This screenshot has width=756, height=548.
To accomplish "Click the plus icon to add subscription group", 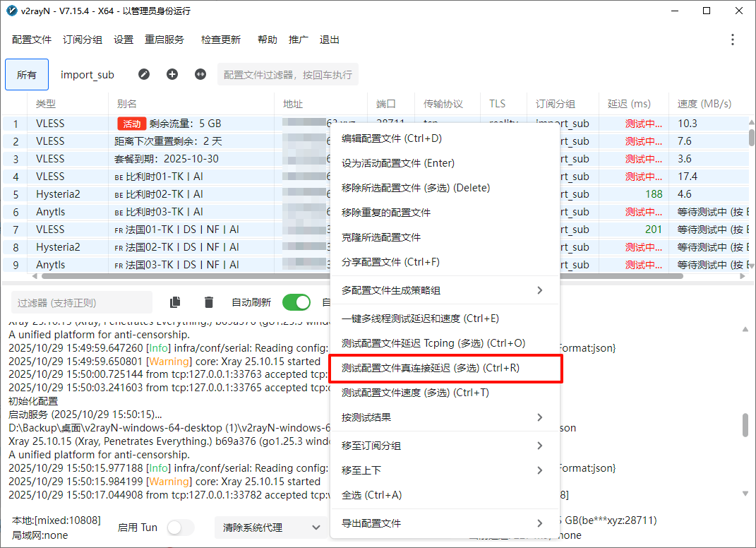I will coord(172,74).
